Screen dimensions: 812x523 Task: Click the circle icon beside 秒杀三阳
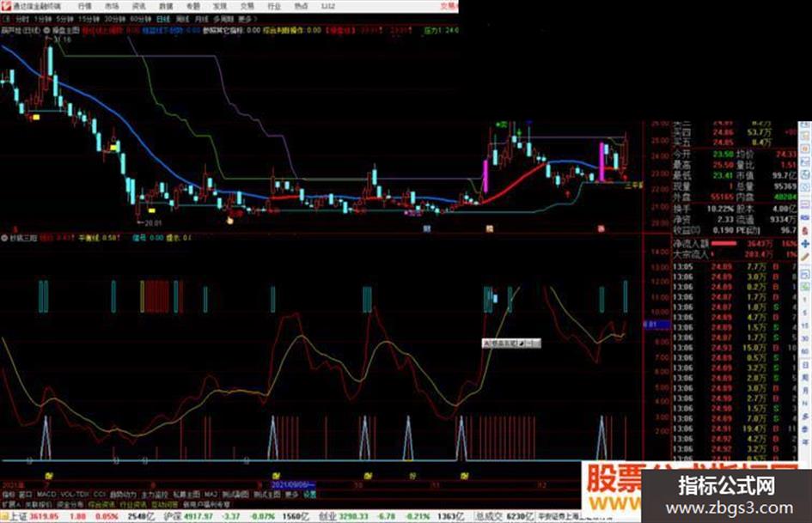click(4, 238)
